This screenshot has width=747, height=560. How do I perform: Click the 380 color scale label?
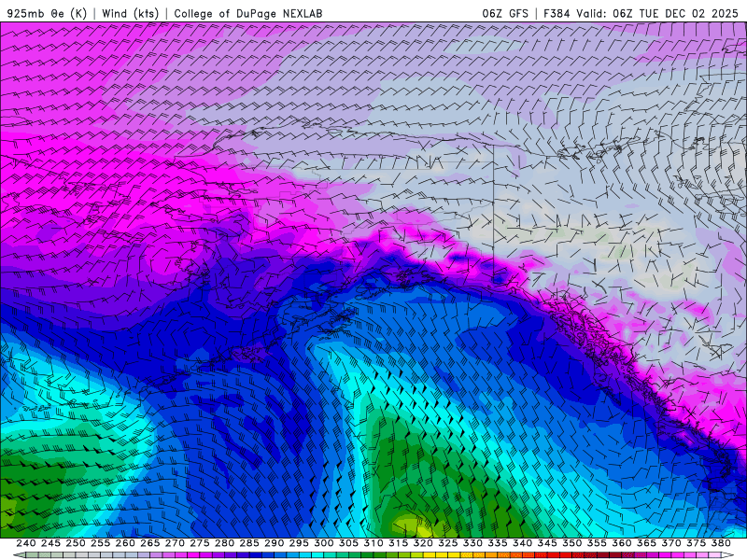(721, 543)
